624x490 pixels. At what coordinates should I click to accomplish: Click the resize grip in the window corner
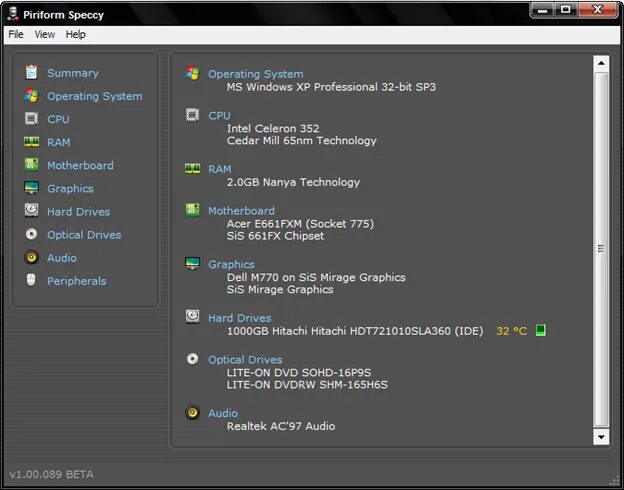click(616, 482)
